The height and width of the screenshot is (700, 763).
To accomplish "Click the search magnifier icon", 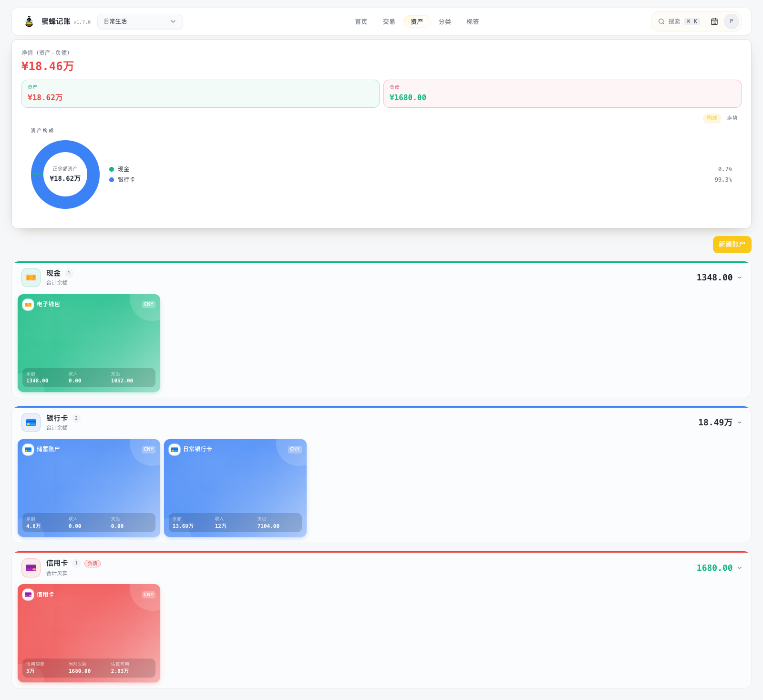I will [x=661, y=21].
